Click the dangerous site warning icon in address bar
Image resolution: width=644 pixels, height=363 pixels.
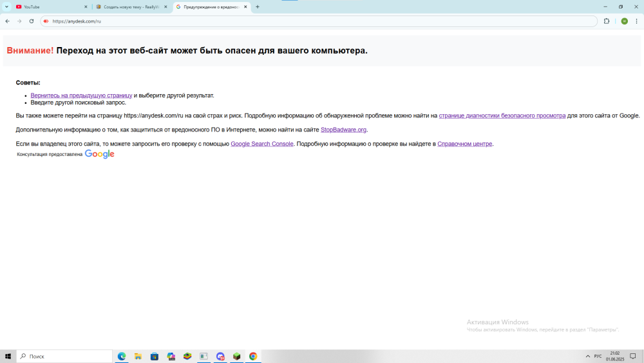point(46,21)
